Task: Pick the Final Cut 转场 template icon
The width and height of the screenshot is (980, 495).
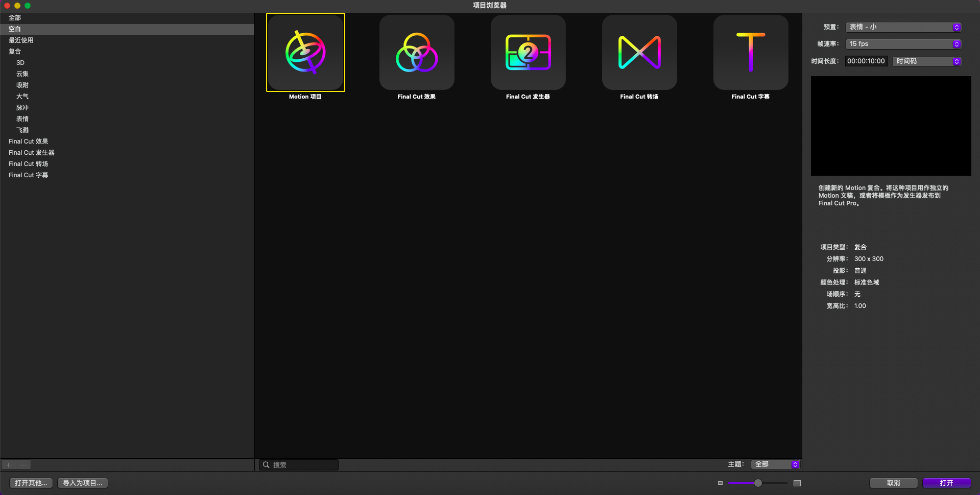Action: click(x=639, y=52)
